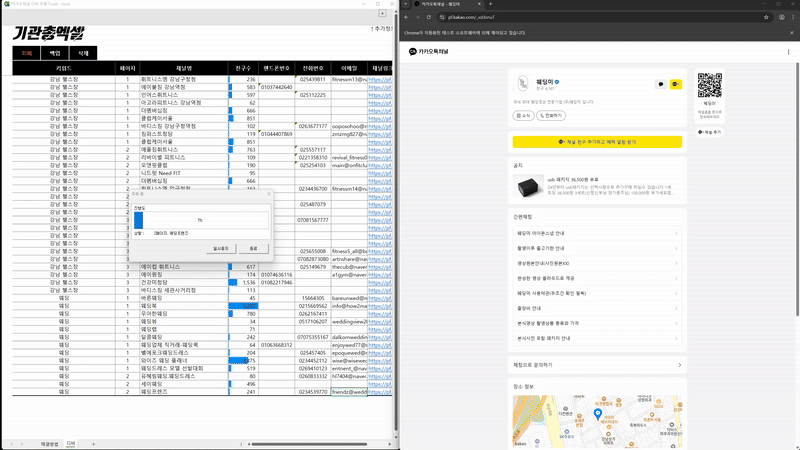Dismiss the Chrome automation notice bar
This screenshot has width=800, height=450.
click(791, 33)
